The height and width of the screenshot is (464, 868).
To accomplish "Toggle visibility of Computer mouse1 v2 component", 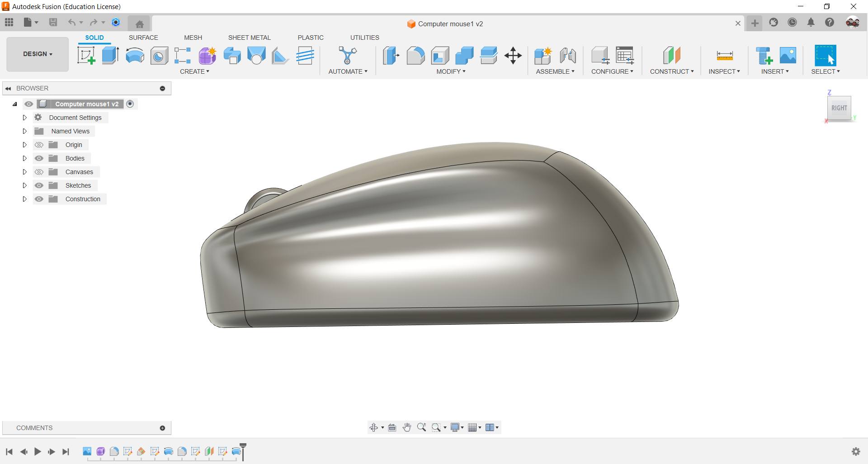I will (29, 104).
